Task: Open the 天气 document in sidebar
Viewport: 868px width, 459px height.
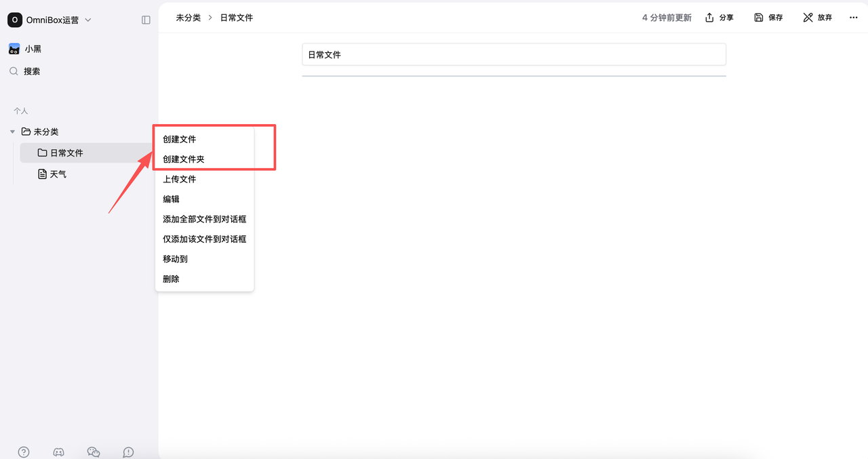Action: click(58, 174)
